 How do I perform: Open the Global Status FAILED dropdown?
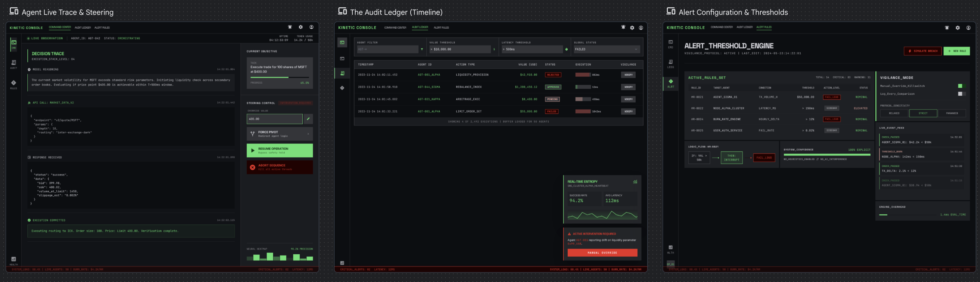607,49
